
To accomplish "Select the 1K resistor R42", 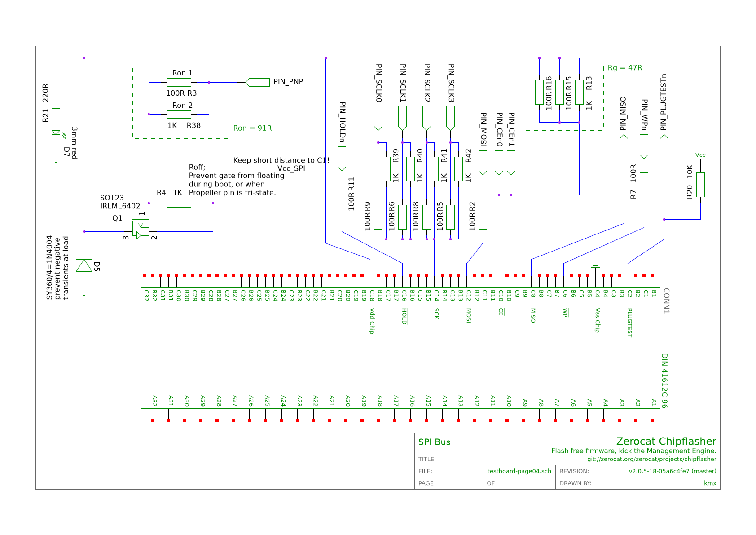I will click(x=458, y=169).
